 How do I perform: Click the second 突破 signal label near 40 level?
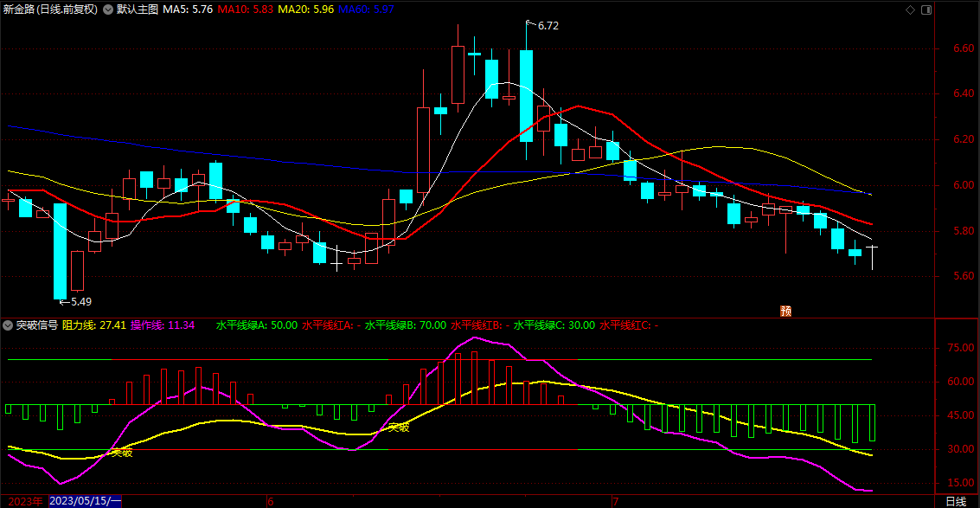pyautogui.click(x=400, y=428)
